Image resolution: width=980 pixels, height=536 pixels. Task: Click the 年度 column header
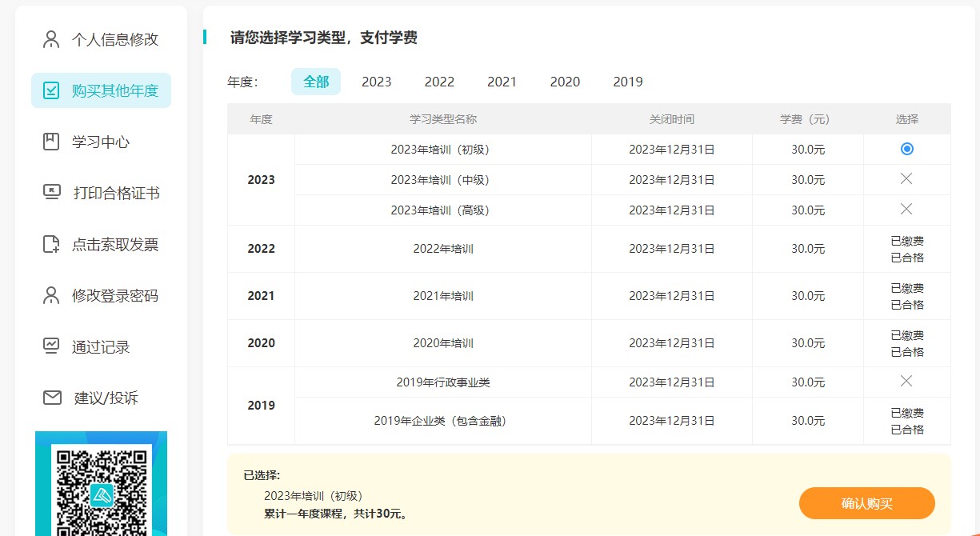(262, 119)
